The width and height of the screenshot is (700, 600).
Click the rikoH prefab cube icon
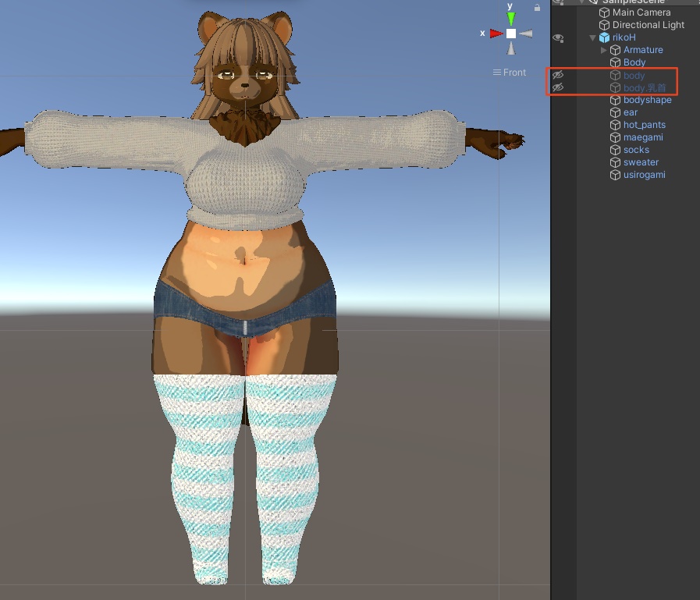[x=605, y=37]
